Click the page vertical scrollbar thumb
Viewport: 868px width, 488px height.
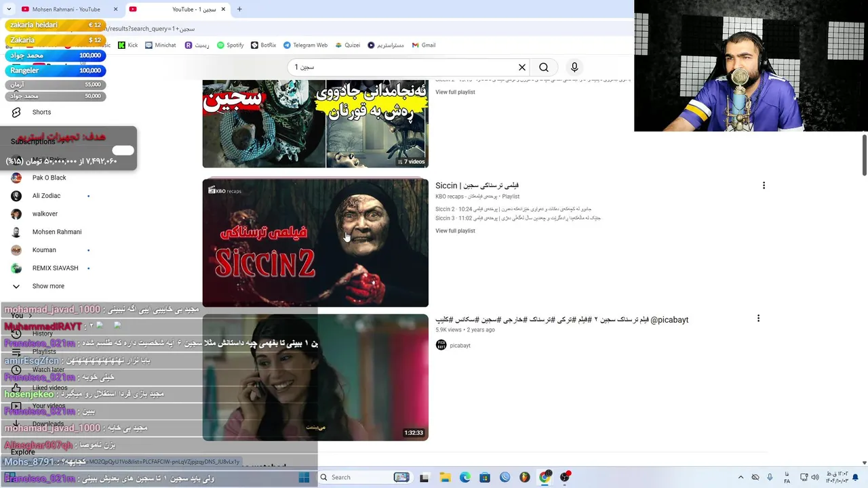tap(865, 155)
